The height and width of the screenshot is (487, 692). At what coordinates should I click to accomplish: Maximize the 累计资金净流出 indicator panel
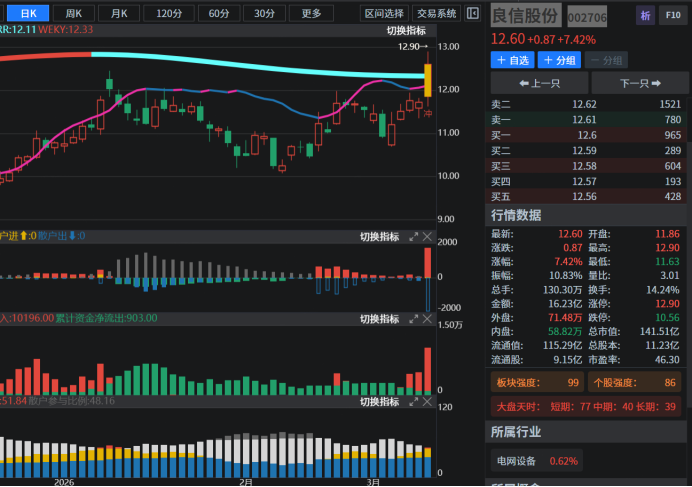coord(412,319)
